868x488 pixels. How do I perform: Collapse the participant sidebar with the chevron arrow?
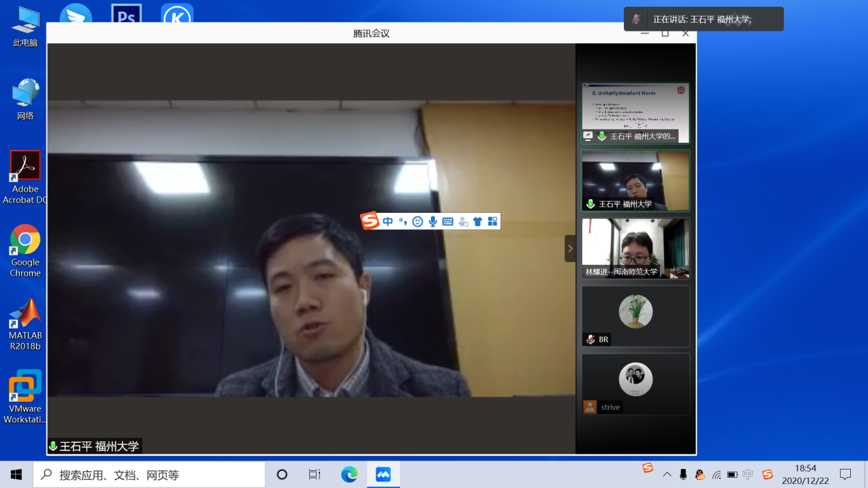click(570, 248)
